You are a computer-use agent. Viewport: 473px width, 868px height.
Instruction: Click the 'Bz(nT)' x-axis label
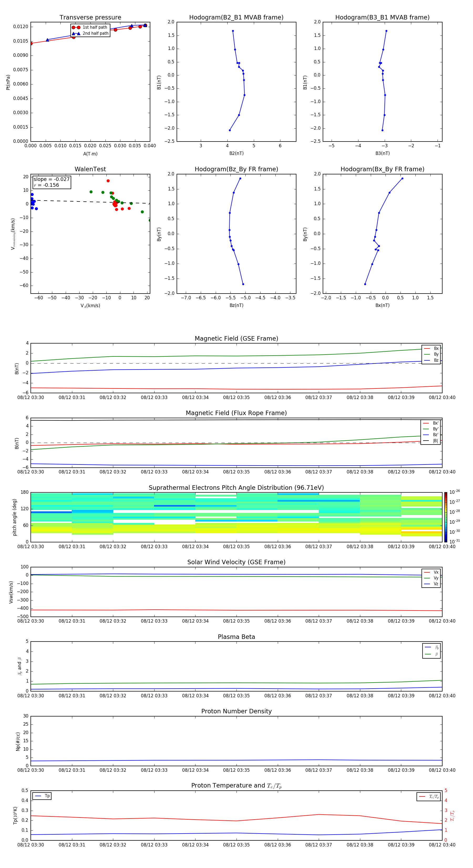pos(236,305)
